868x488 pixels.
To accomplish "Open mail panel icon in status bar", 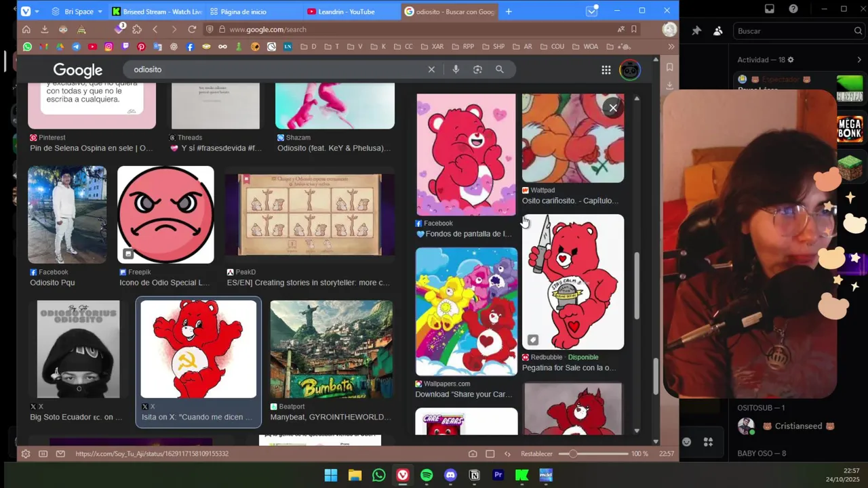I will pyautogui.click(x=60, y=453).
